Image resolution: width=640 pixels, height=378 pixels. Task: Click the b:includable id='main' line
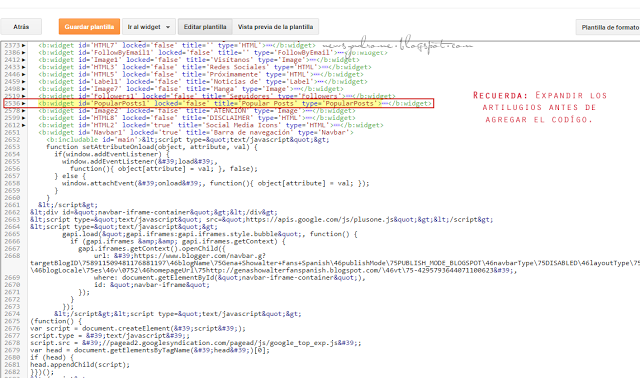pos(188,140)
